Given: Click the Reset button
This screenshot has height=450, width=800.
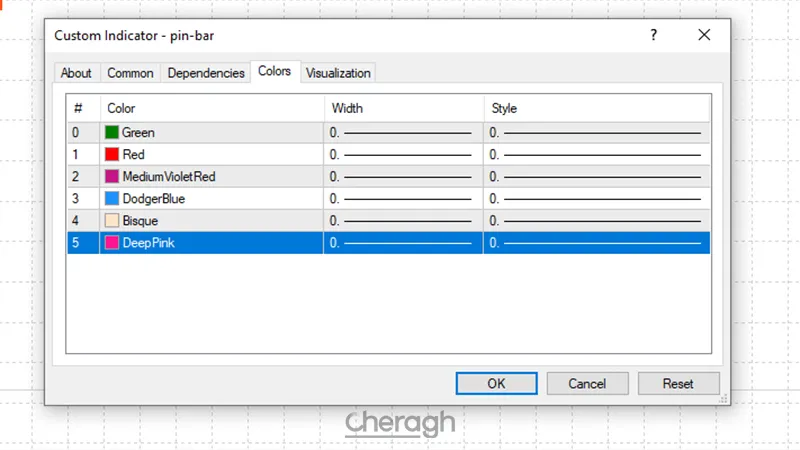Looking at the screenshot, I should (678, 383).
